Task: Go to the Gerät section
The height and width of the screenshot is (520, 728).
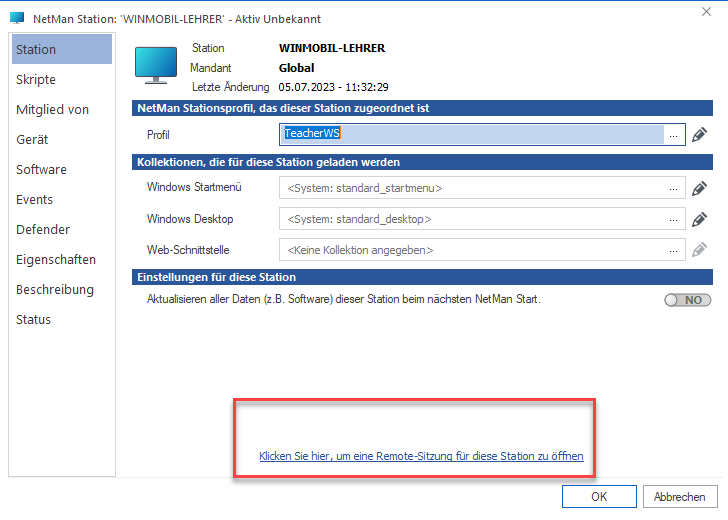Action: [62, 139]
